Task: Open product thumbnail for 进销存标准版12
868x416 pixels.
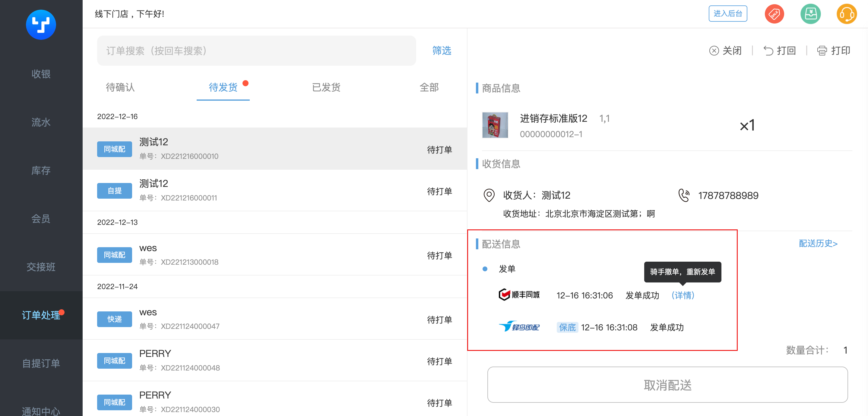Action: (495, 125)
